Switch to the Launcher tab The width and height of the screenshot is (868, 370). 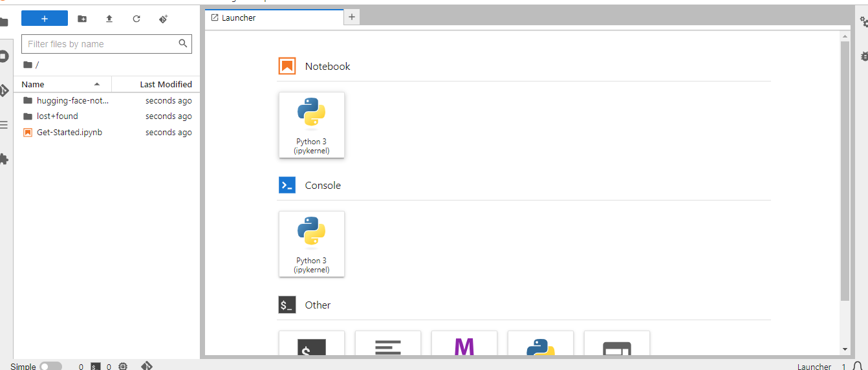274,17
